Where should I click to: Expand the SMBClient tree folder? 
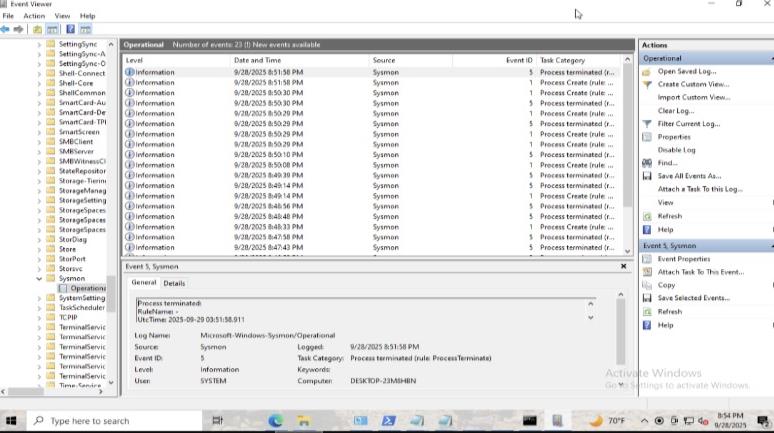(x=39, y=142)
